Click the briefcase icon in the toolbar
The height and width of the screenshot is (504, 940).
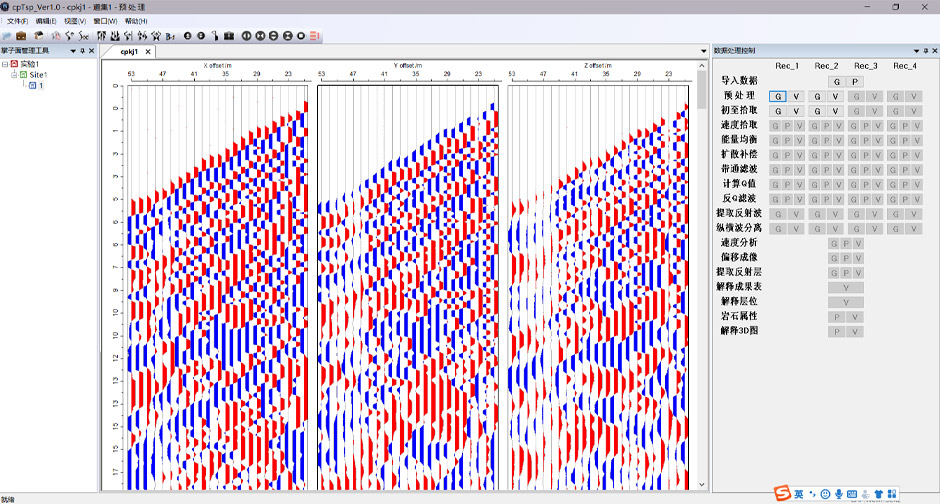tap(21, 35)
